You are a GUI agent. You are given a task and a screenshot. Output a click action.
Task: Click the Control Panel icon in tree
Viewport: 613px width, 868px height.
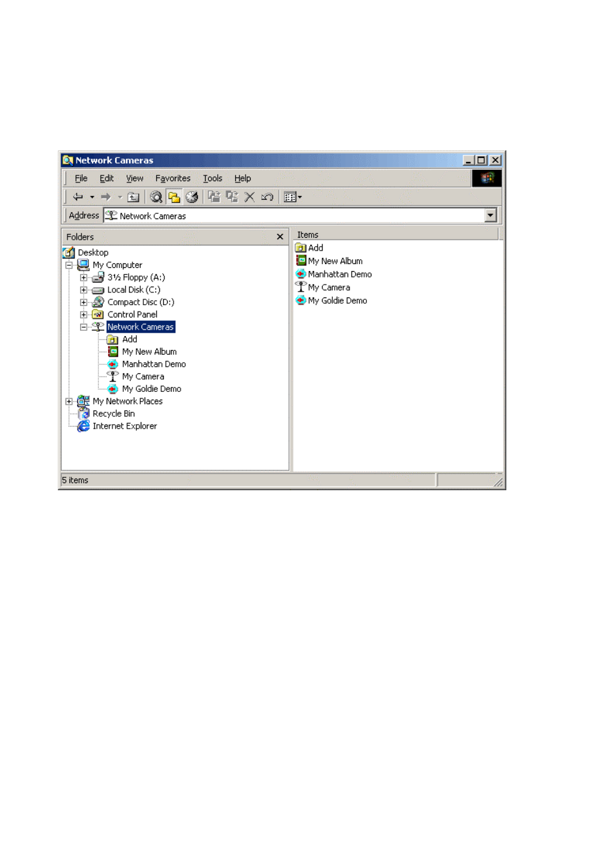pos(98,315)
